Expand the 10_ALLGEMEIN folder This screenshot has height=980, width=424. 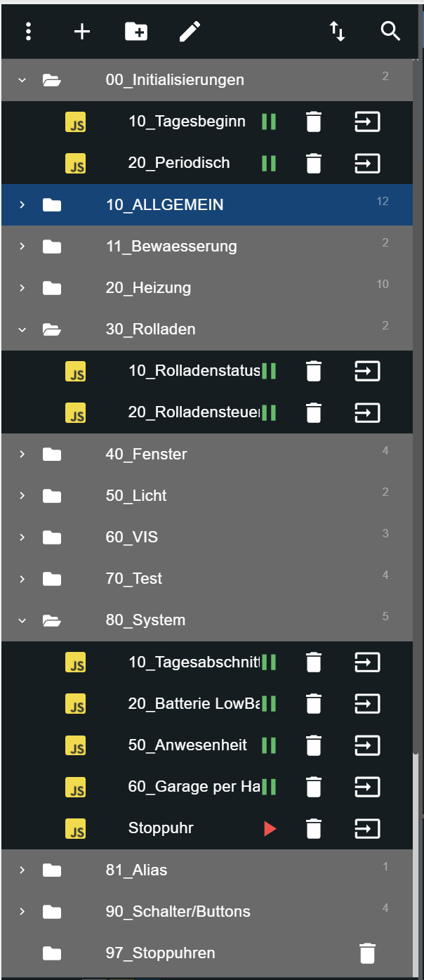pyautogui.click(x=22, y=205)
